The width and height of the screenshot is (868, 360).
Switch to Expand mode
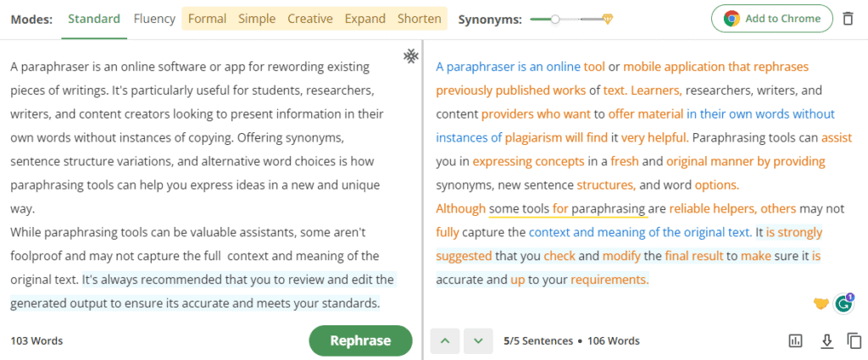364,19
